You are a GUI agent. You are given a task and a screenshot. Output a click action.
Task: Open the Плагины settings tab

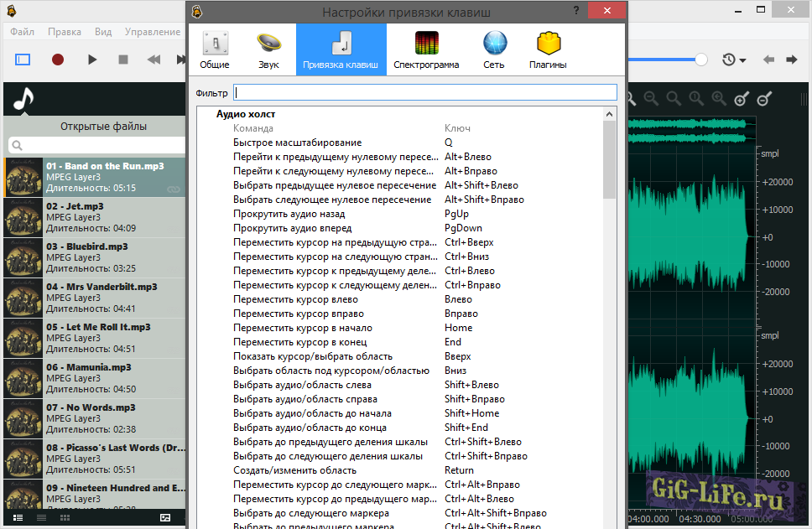548,49
